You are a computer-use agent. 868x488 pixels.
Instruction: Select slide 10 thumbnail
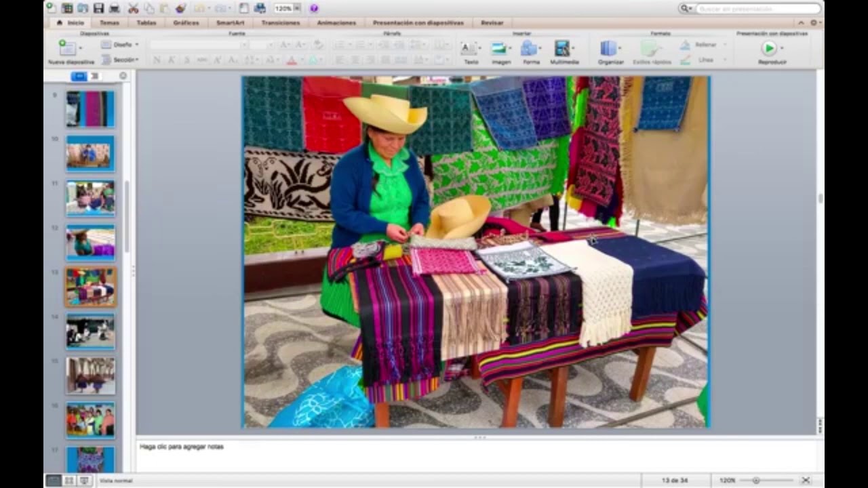pos(90,153)
